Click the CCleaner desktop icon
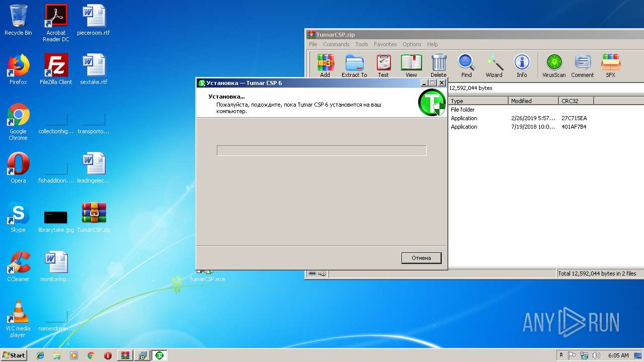The height and width of the screenshot is (362, 644). [18, 266]
